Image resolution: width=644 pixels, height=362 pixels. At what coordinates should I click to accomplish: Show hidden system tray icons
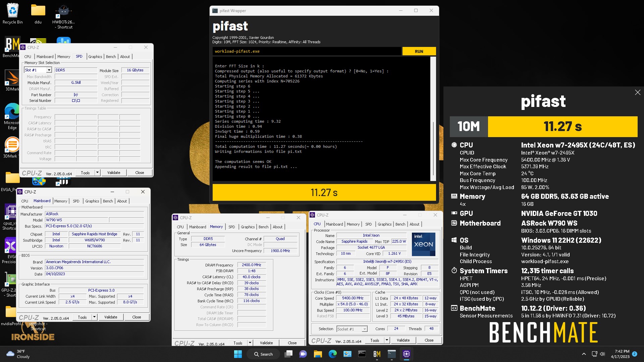[584, 354]
